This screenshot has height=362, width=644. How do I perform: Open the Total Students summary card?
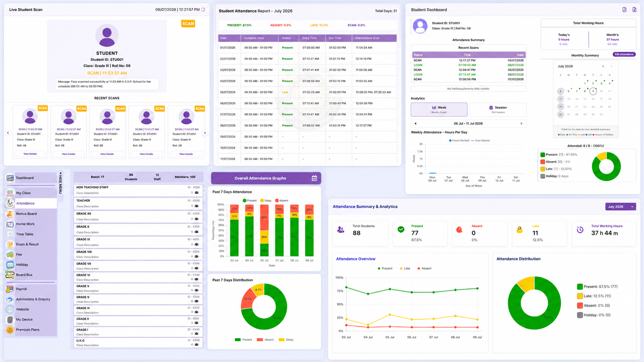[x=361, y=234]
